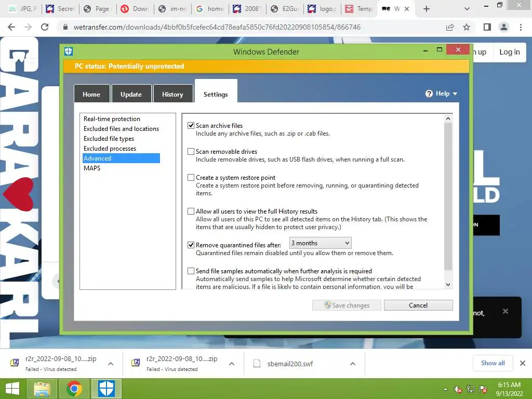Select Excluded processes

click(110, 149)
